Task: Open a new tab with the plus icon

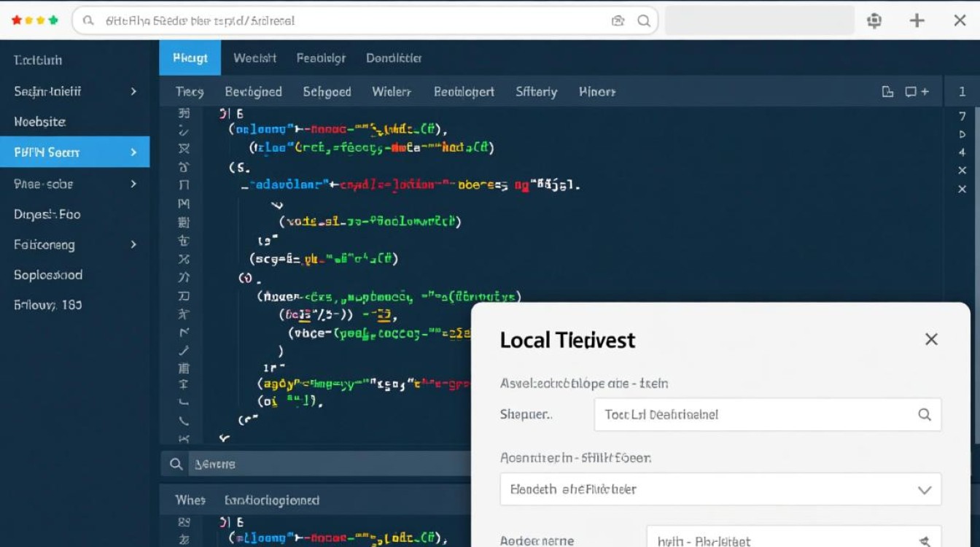Action: 917,21
